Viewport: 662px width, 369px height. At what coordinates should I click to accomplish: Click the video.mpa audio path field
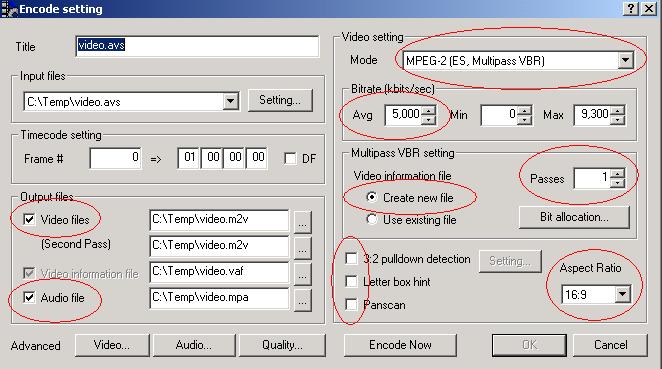(x=219, y=298)
